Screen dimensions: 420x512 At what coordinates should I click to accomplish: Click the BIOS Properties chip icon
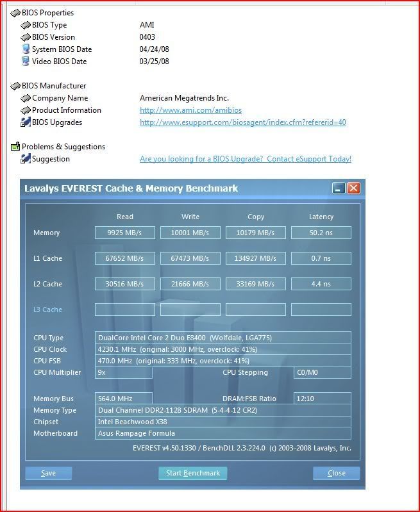click(15, 13)
